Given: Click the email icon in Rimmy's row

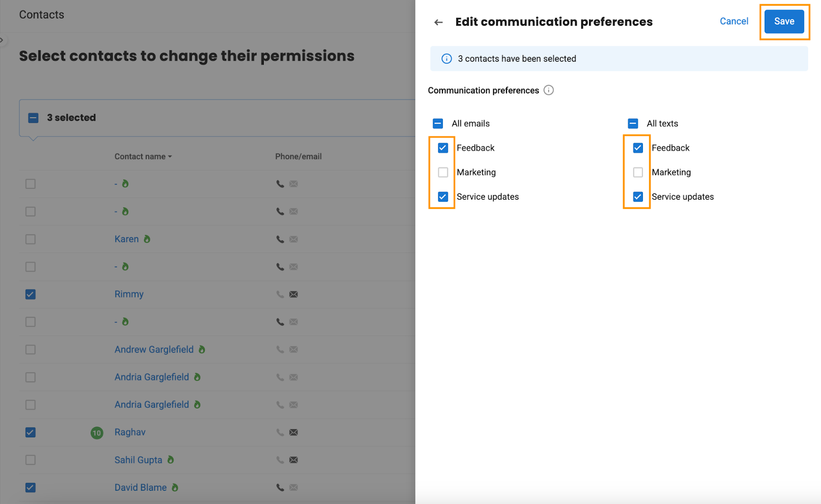Looking at the screenshot, I should pyautogui.click(x=294, y=294).
